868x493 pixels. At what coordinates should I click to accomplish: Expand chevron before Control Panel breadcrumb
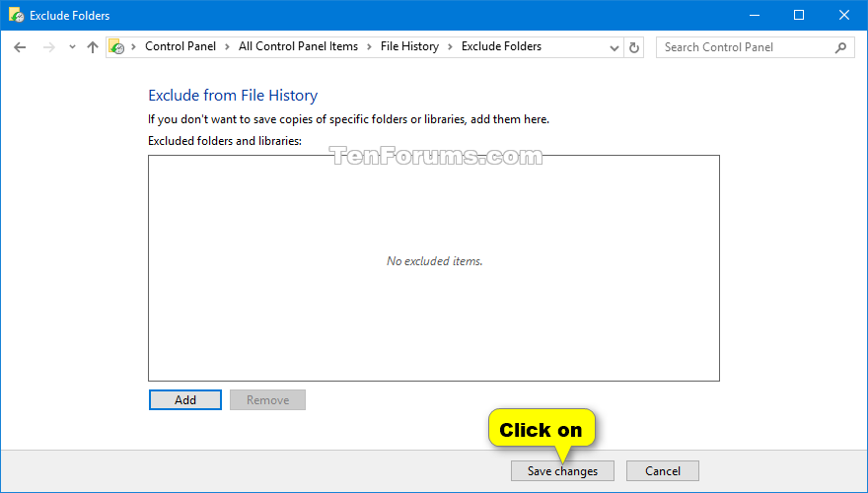coord(133,47)
